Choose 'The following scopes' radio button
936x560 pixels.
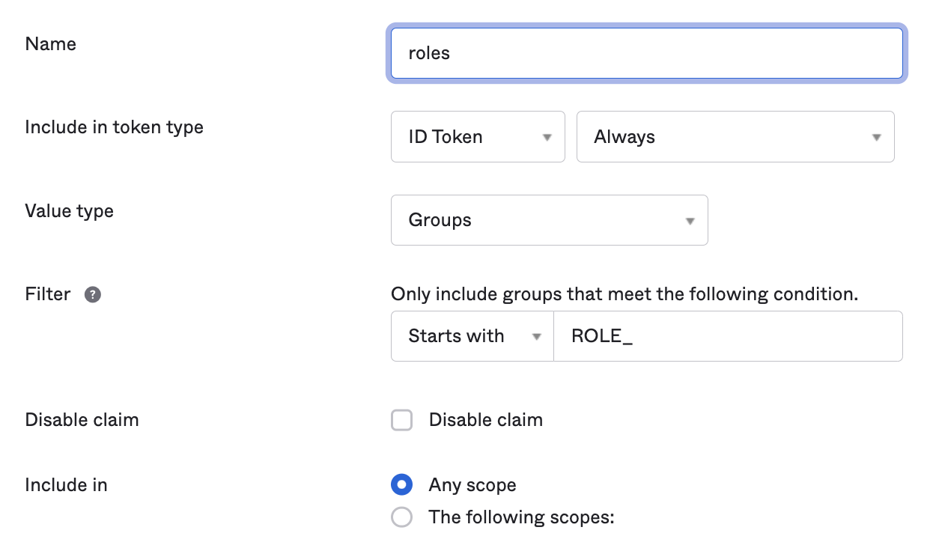pos(402,517)
